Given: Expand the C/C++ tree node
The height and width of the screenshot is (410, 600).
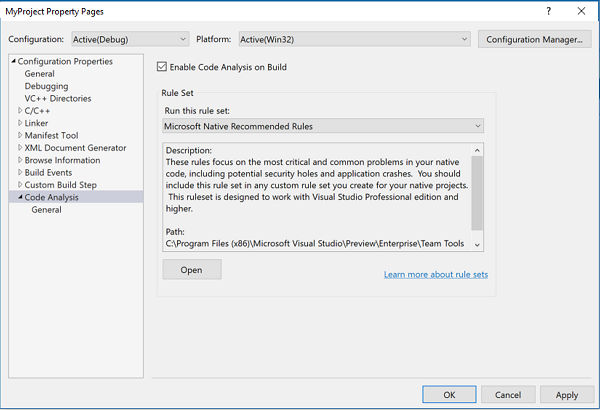Looking at the screenshot, I should (x=20, y=111).
